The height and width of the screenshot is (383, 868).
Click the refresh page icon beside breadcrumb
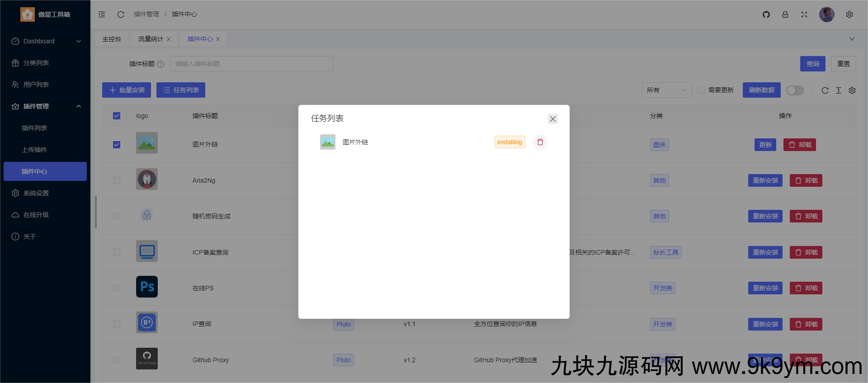(121, 14)
